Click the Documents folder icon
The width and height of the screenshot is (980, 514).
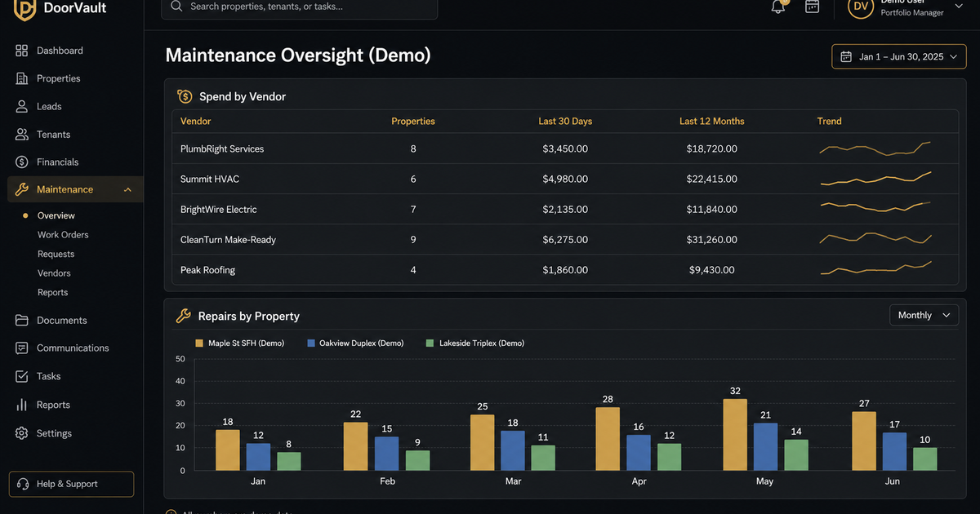click(22, 321)
